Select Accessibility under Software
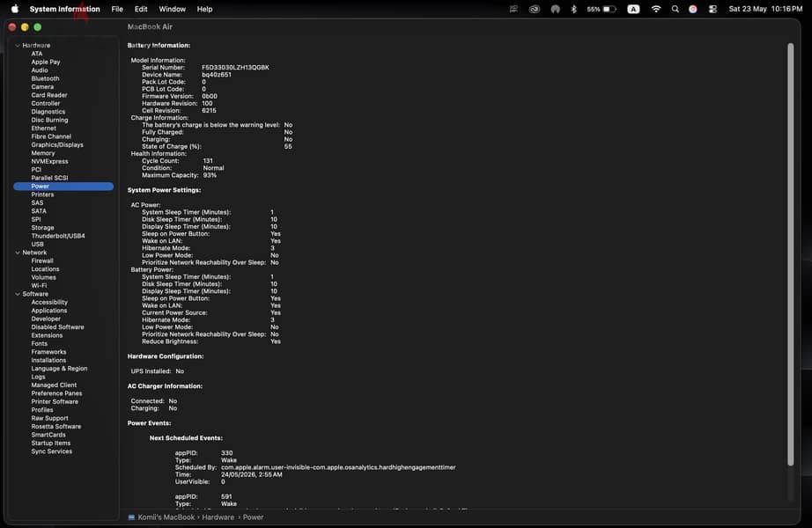This screenshot has width=812, height=528. point(49,303)
